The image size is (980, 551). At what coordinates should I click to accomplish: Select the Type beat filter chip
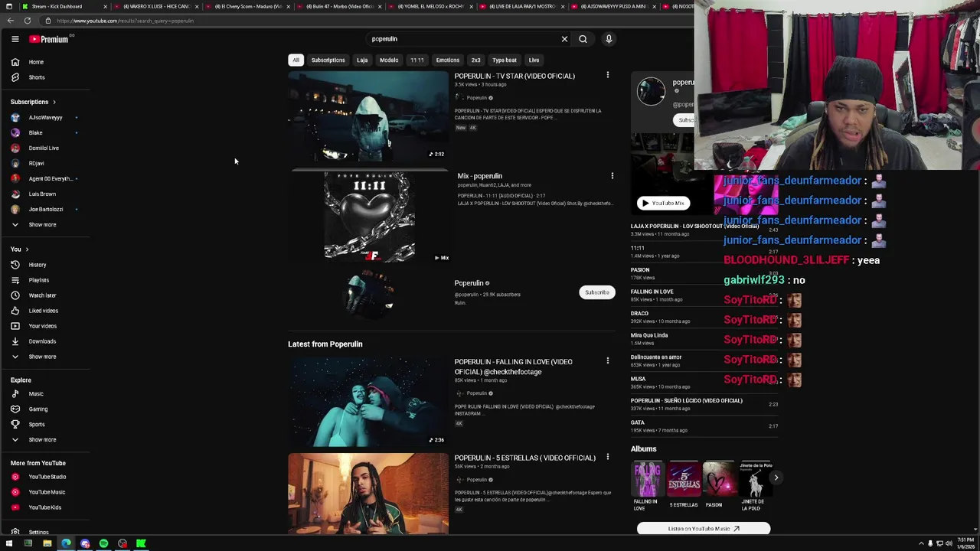click(505, 60)
